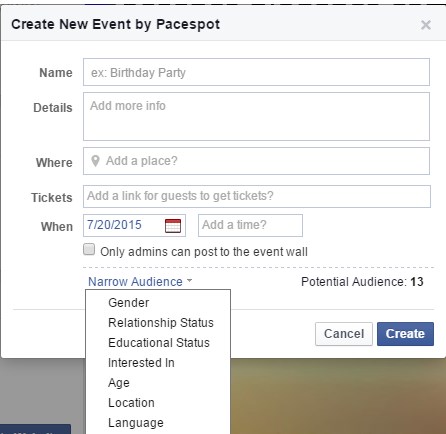Click the Tickets link input field
The width and height of the screenshot is (446, 434).
point(257,196)
